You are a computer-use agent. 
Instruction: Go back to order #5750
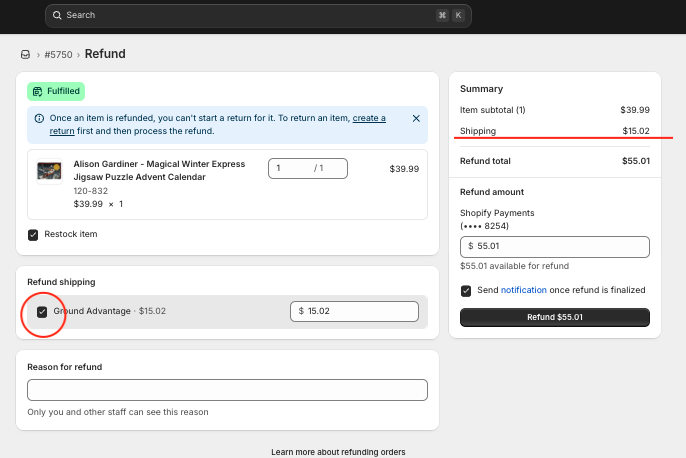58,55
